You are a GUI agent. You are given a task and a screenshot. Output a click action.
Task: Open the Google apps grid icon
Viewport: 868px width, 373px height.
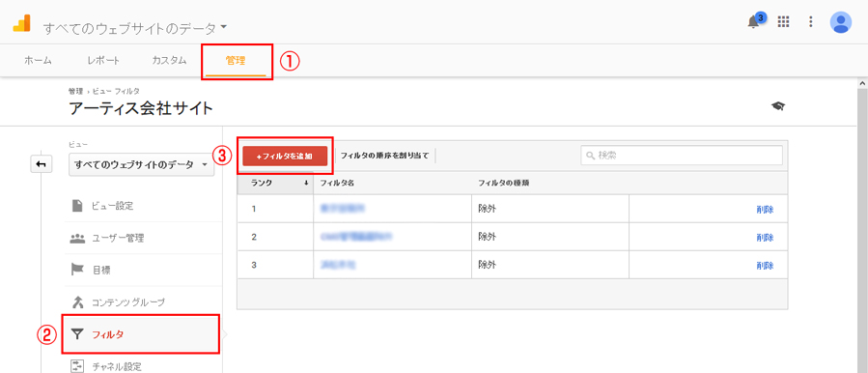click(x=783, y=21)
